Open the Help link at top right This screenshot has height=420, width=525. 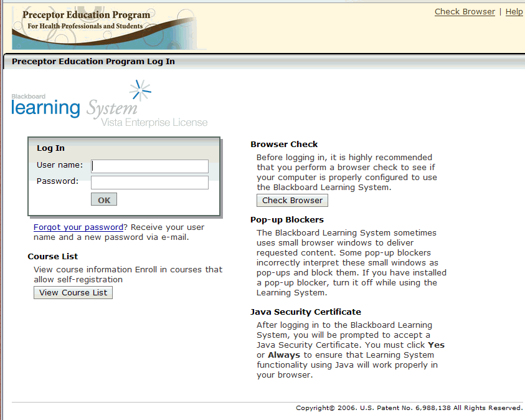pyautogui.click(x=514, y=12)
